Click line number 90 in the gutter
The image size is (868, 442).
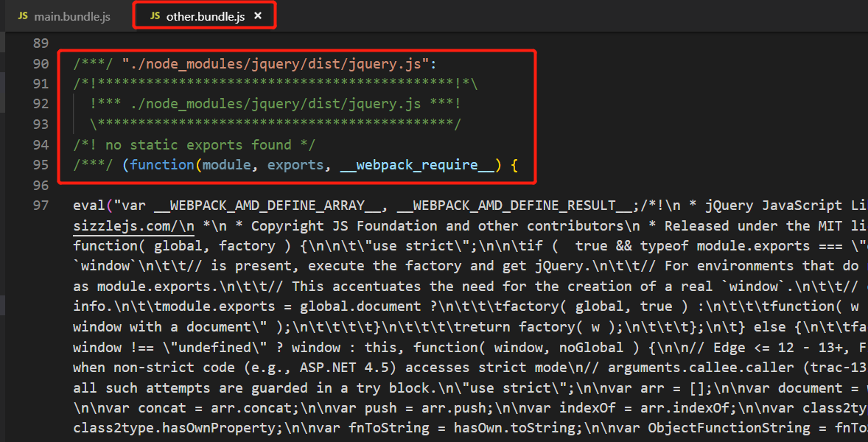point(41,63)
